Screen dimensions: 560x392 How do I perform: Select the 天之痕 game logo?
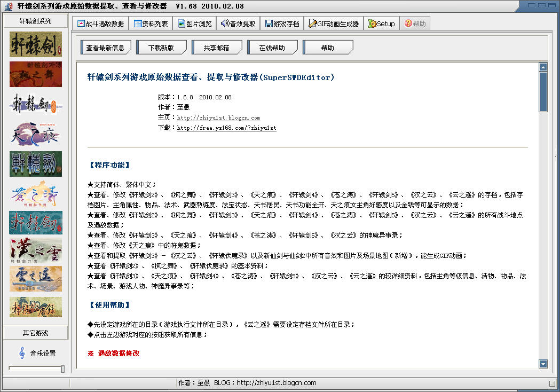36,135
